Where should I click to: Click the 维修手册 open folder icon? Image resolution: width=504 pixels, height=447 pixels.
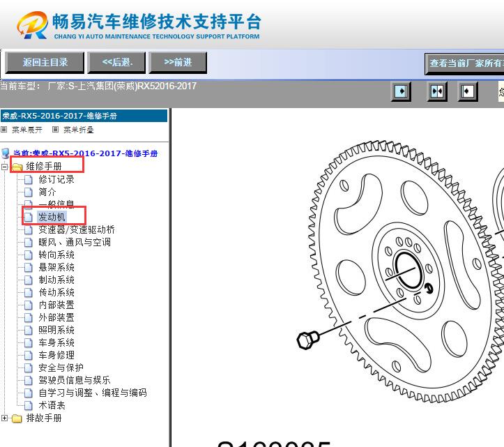pos(17,167)
